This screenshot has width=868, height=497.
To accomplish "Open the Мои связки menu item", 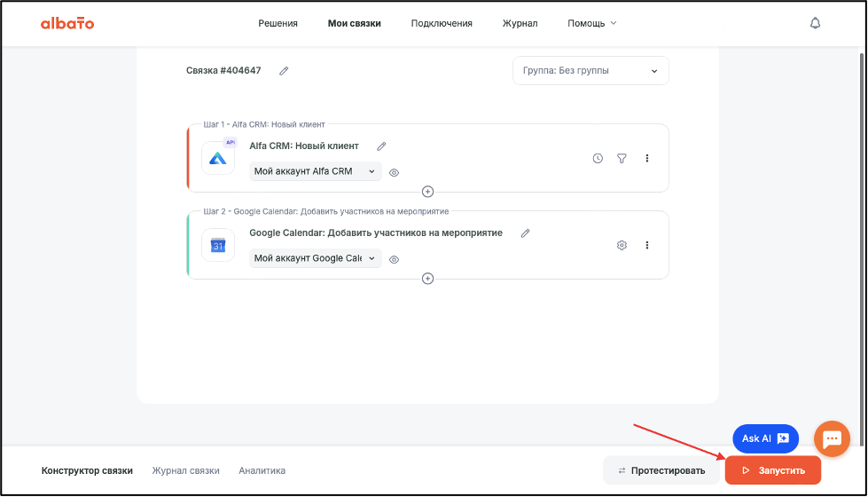I will pos(355,23).
